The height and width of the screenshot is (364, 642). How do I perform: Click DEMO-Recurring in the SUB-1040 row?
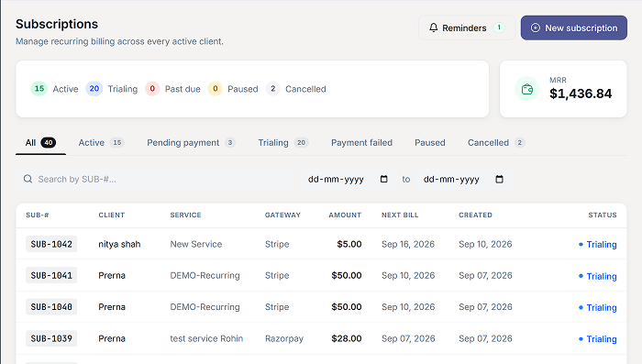(205, 307)
